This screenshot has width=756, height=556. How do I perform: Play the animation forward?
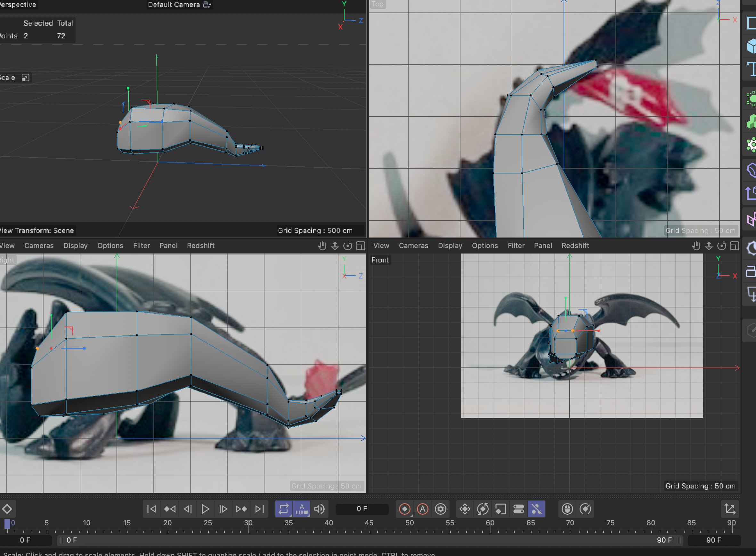coord(205,509)
